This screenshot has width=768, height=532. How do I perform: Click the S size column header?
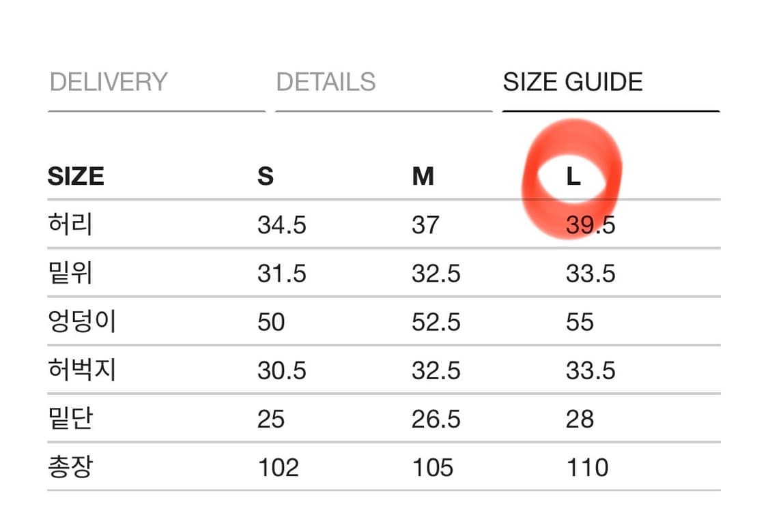[x=266, y=177]
